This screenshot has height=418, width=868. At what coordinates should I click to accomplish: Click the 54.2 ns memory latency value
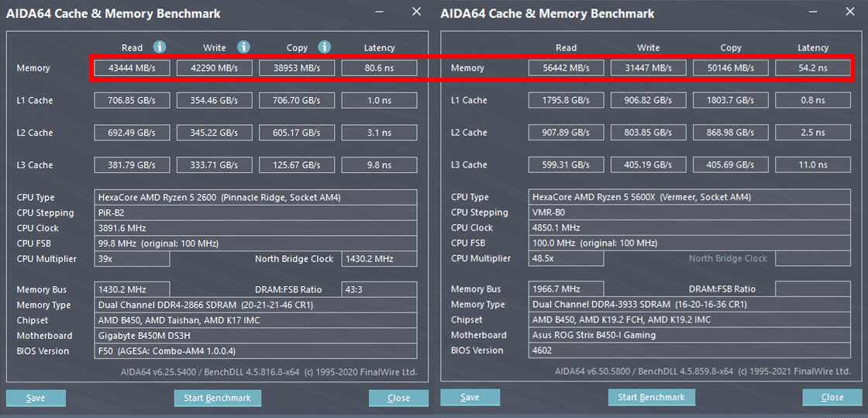pos(812,68)
